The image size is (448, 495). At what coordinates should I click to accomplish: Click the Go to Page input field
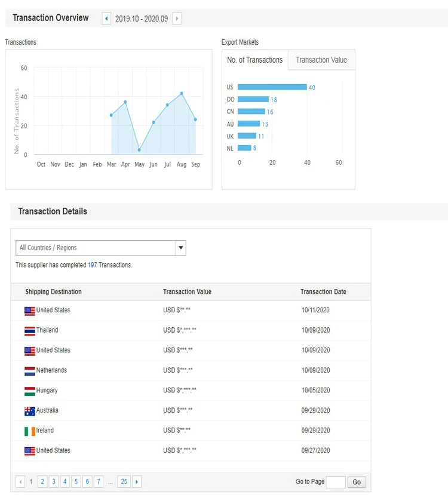[335, 482]
